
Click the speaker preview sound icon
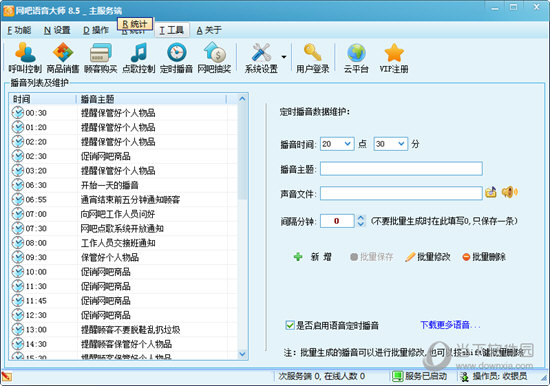(x=509, y=192)
